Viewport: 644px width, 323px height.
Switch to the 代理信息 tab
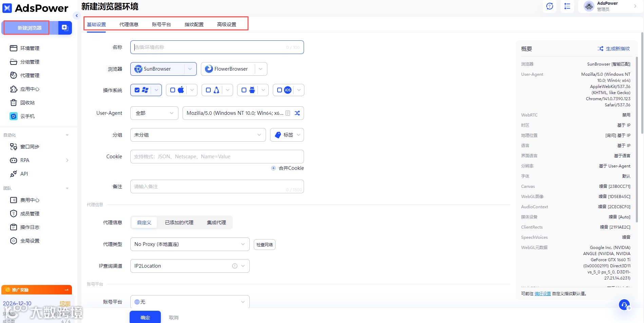coord(129,24)
